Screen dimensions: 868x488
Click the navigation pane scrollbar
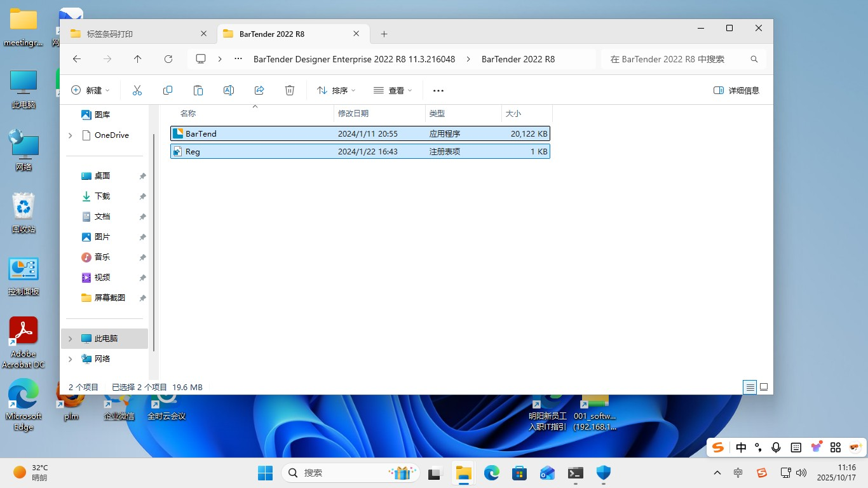coord(153,241)
